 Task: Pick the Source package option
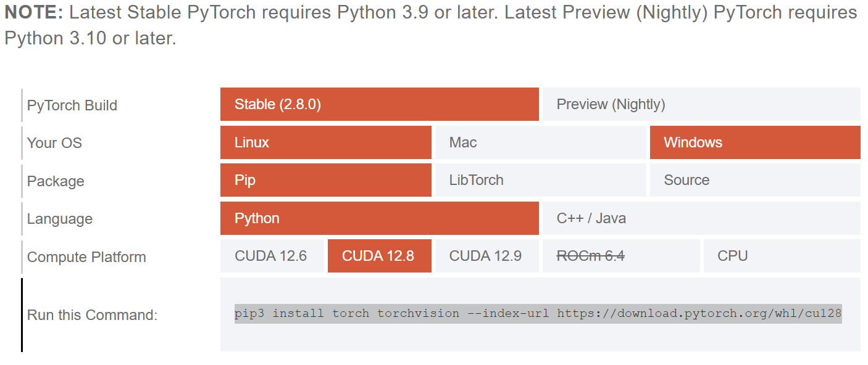[754, 180]
